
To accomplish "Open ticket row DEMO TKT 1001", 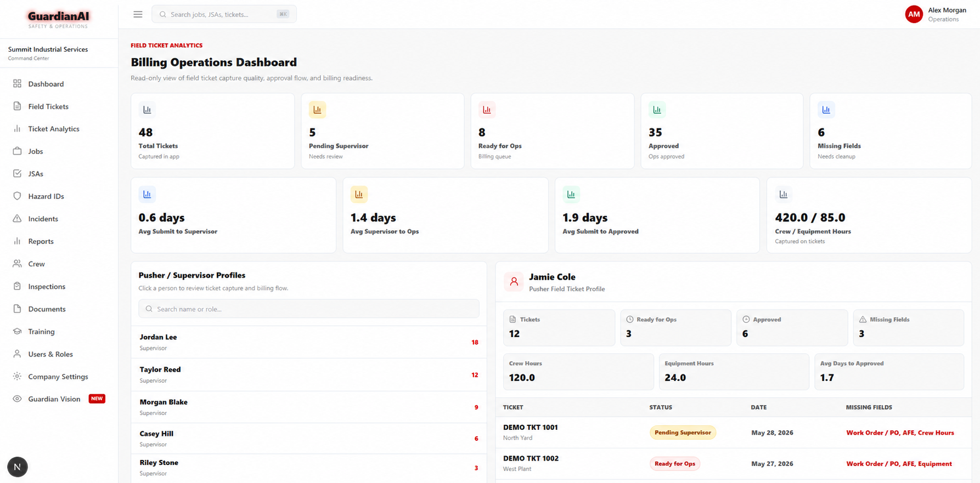I will coord(734,433).
